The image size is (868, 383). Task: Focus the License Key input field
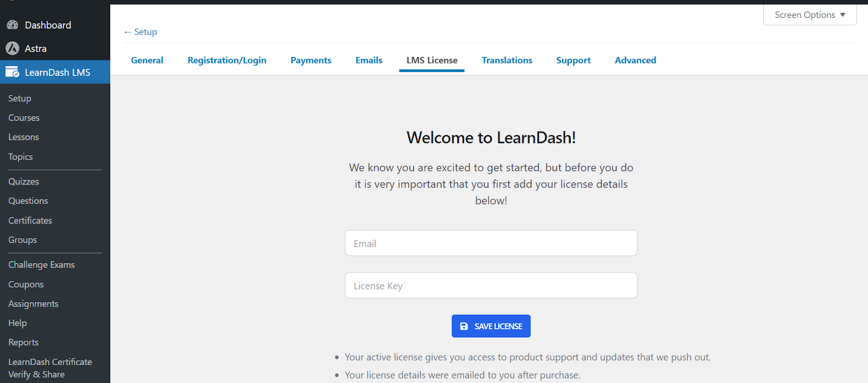[x=491, y=285]
